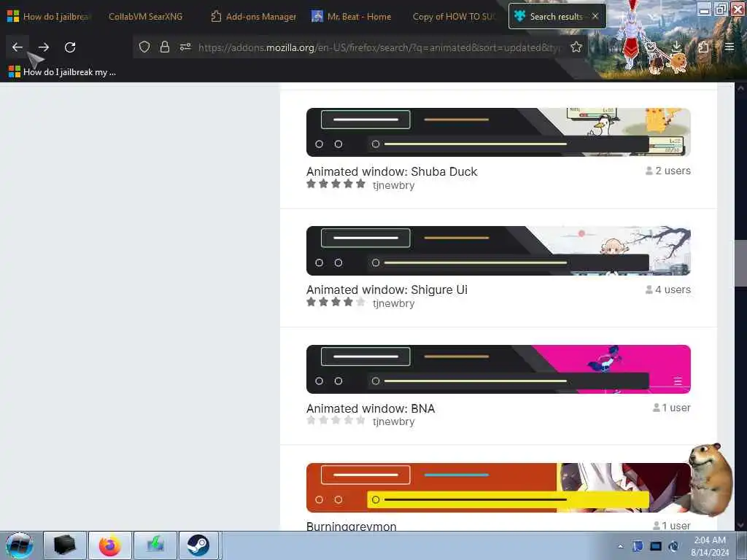
Task: Open the Burninggreymon theme preview image
Action: click(x=498, y=488)
